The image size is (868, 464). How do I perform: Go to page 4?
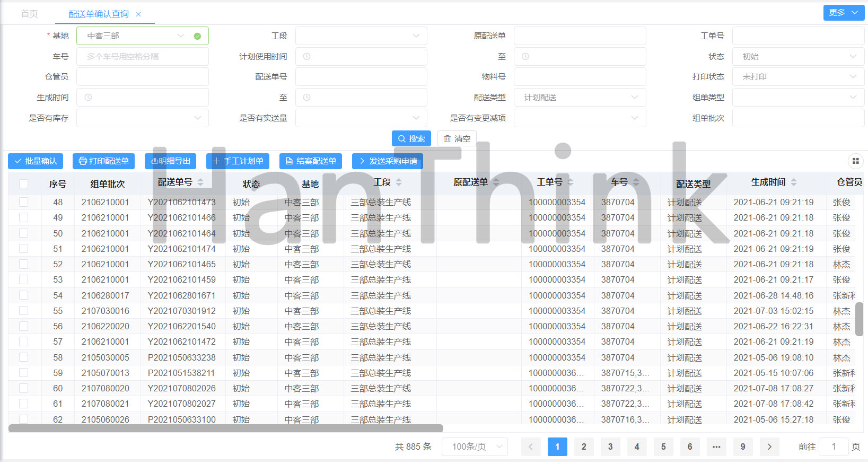coord(637,447)
